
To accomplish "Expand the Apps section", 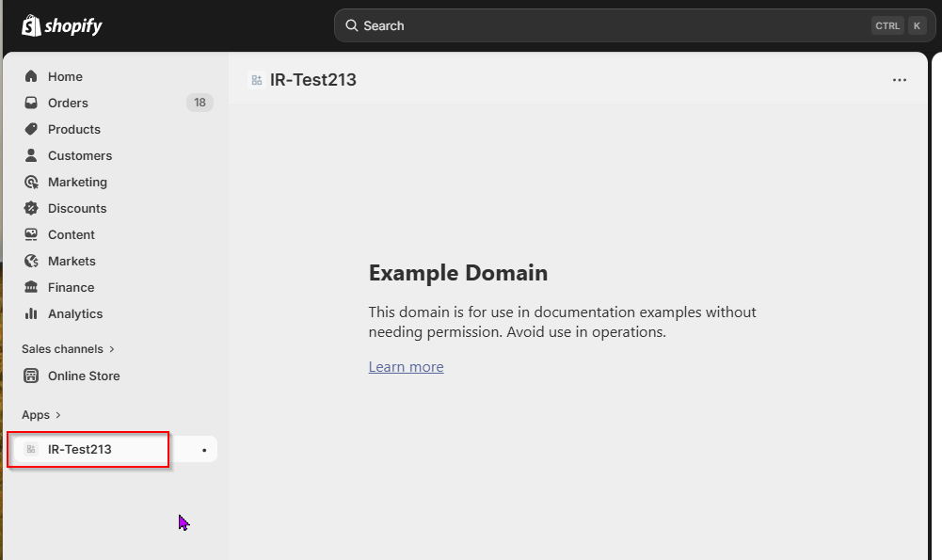I will [x=41, y=415].
